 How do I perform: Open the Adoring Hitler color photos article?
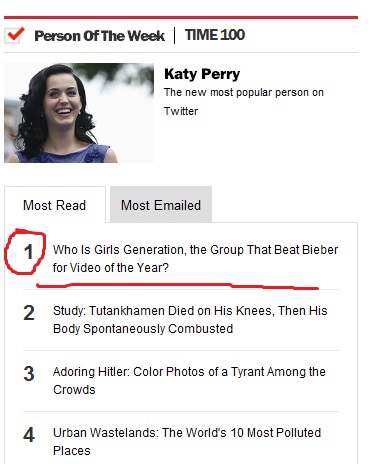point(189,381)
